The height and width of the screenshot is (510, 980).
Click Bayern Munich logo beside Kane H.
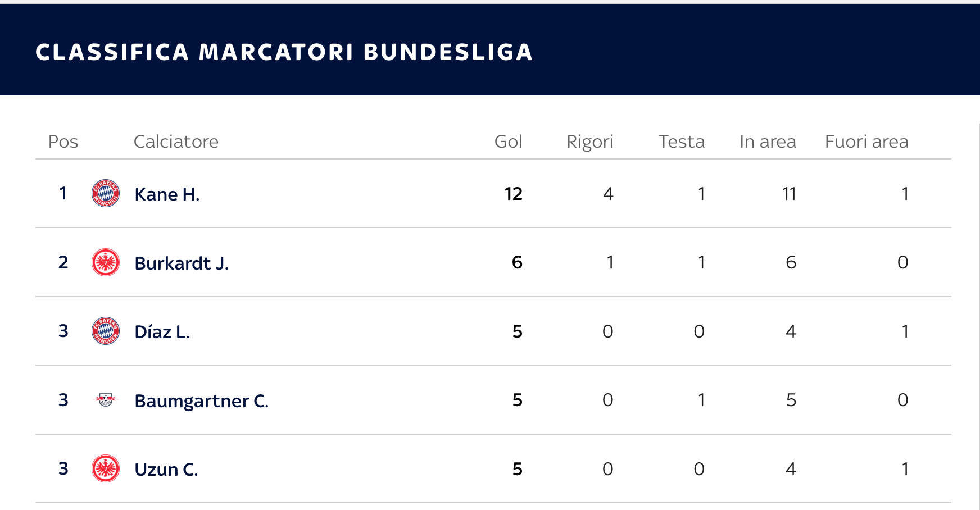coord(106,194)
